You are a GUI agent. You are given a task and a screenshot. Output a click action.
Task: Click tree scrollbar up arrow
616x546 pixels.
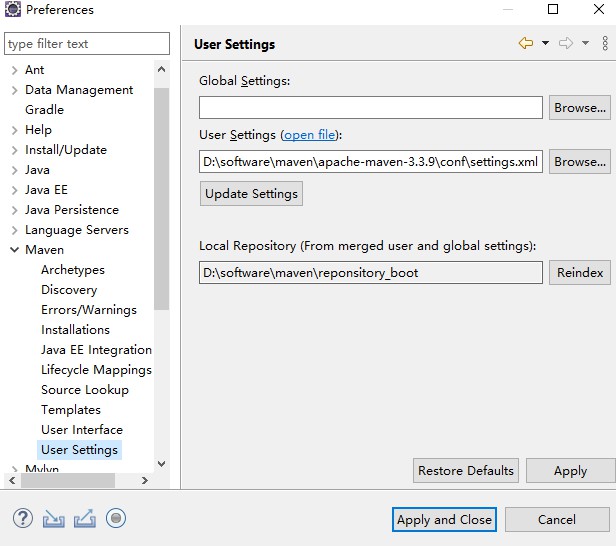click(161, 70)
